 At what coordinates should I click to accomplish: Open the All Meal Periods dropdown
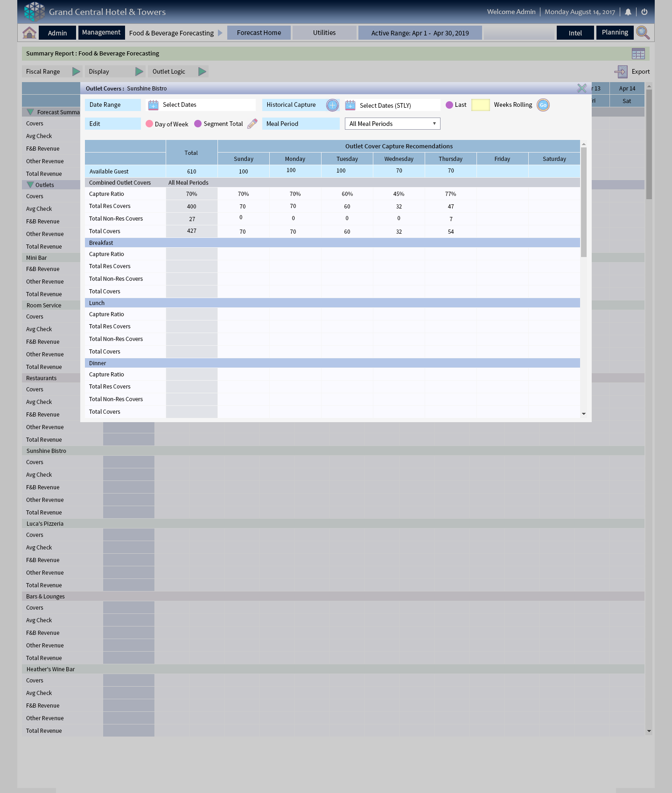pos(392,124)
